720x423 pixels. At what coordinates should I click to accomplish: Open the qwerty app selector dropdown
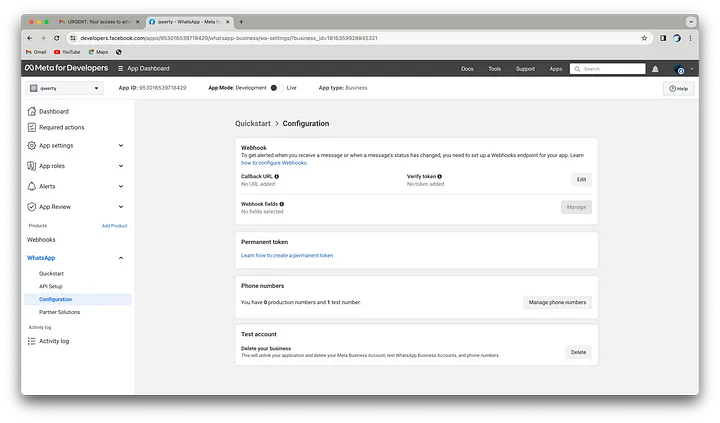point(65,88)
